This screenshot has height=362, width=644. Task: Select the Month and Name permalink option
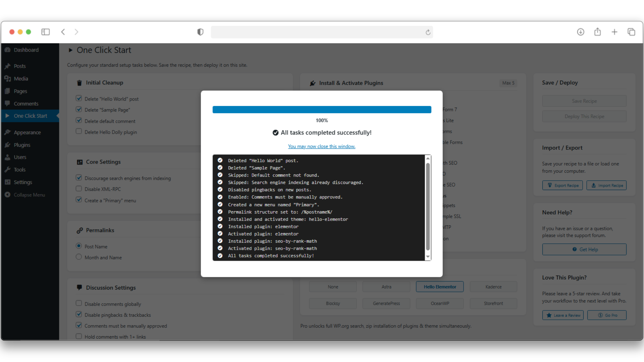[79, 256]
